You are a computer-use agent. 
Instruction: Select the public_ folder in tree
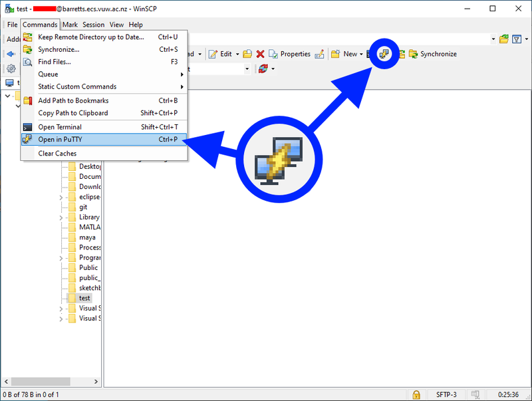click(85, 278)
